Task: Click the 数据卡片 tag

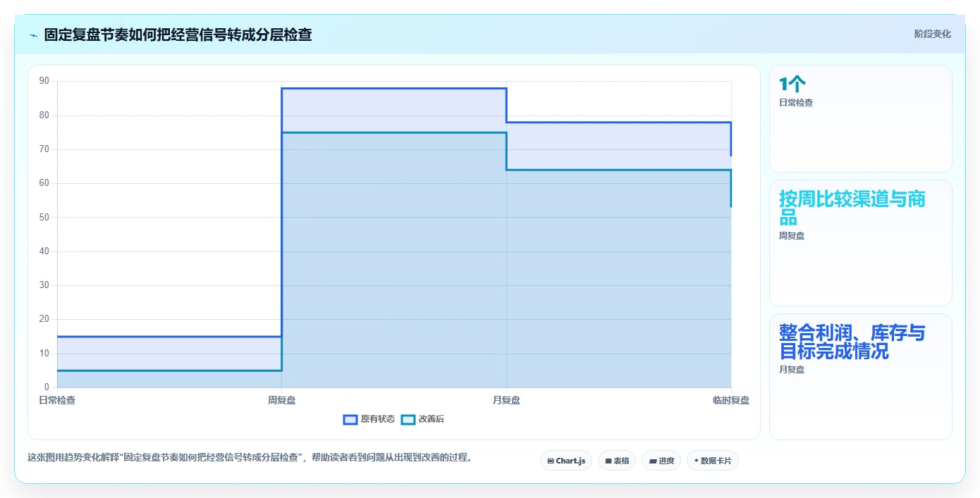Action: (x=713, y=461)
